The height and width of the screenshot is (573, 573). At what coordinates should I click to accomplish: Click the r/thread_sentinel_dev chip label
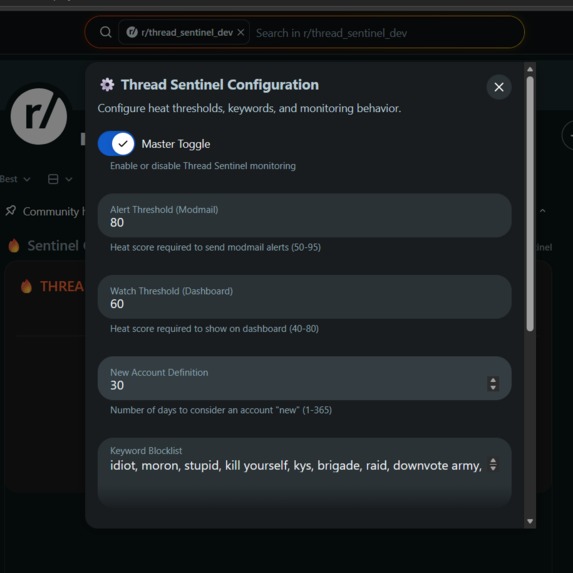tap(187, 33)
